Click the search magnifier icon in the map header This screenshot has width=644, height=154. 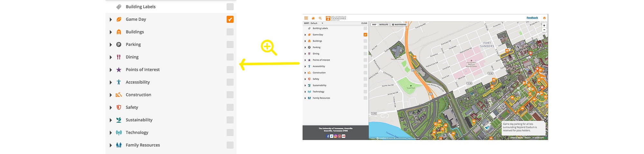pos(320,18)
